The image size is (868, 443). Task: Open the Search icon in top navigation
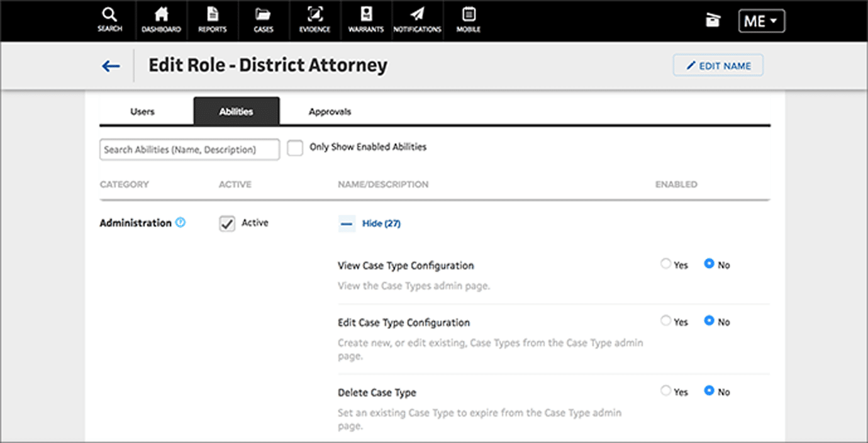click(109, 20)
